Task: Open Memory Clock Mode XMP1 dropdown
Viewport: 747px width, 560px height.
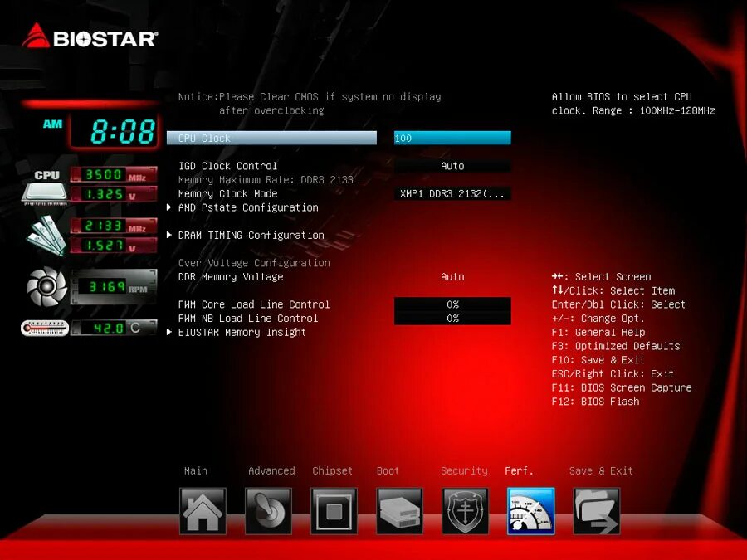Action: pos(452,194)
